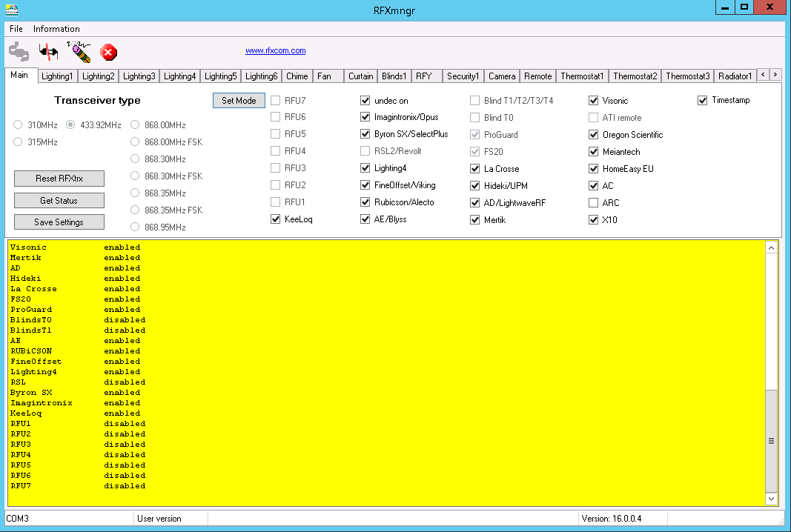791x532 pixels.
Task: Switch to the Camera tab
Action: (502, 76)
